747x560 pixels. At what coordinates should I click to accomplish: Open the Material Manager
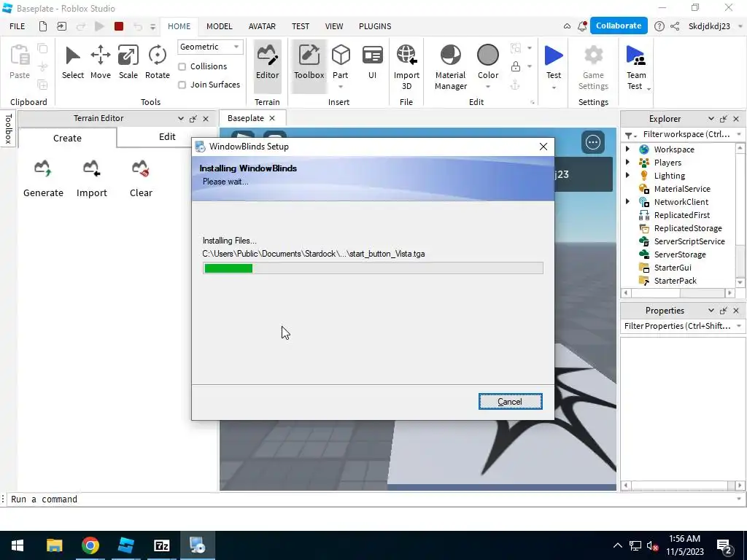(450, 66)
